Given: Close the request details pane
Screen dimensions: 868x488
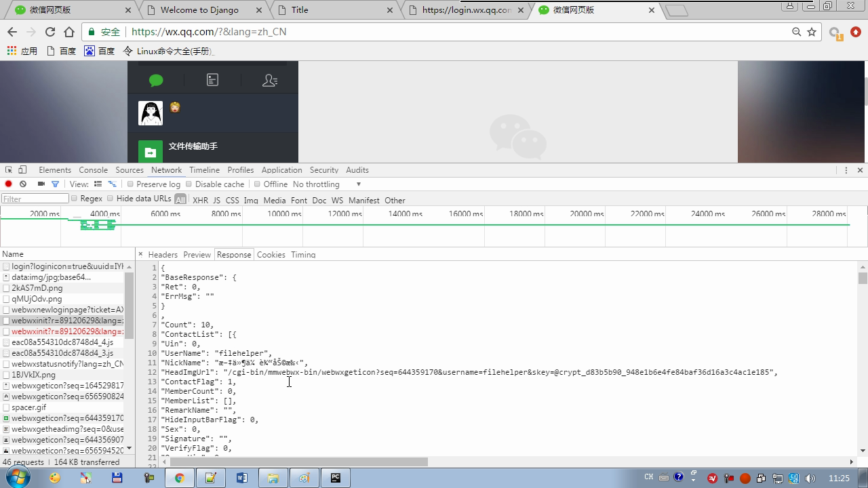Looking at the screenshot, I should tap(140, 254).
